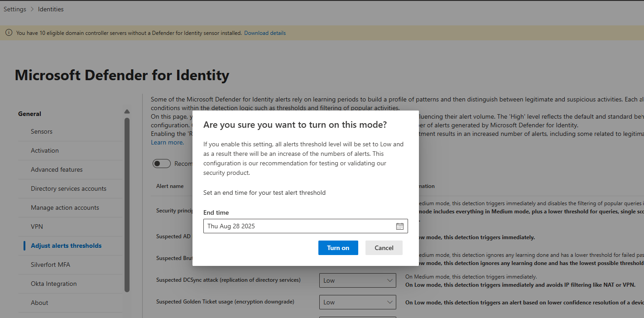This screenshot has width=644, height=318.
Task: Open Okta Integration settings
Action: tap(53, 284)
